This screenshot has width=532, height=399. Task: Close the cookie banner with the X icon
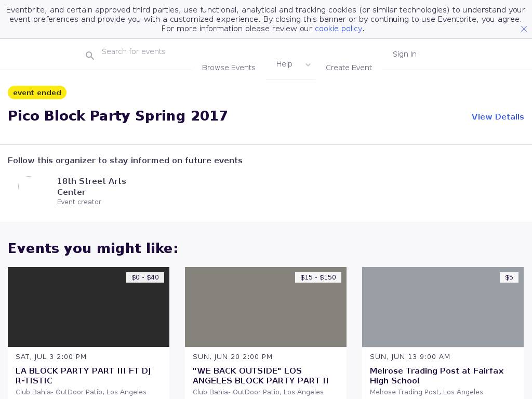524,29
